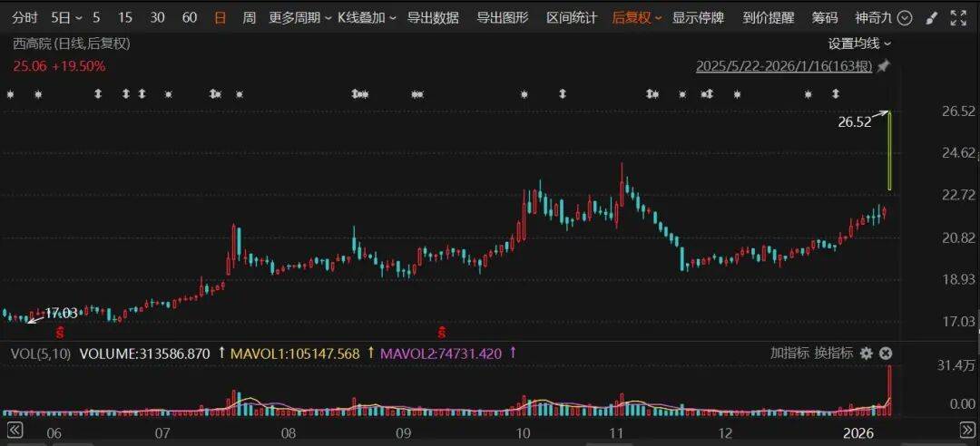
Task: Close the VOL indicator panel
Action: [x=886, y=353]
